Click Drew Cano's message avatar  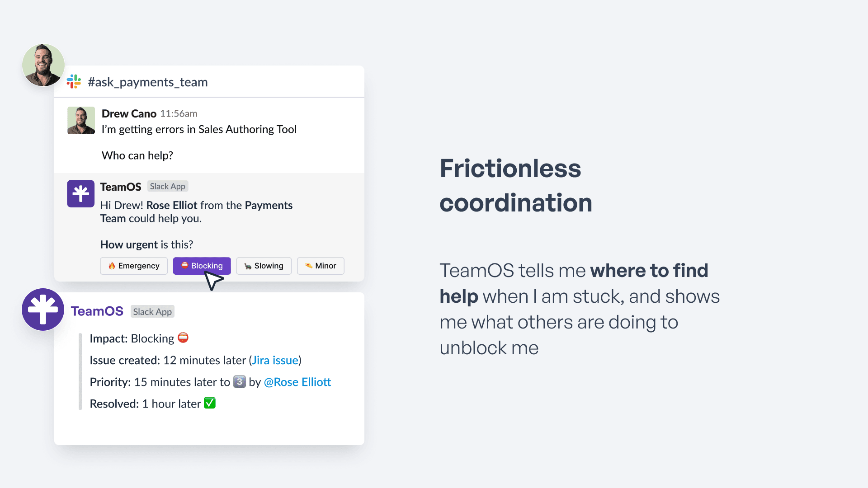pyautogui.click(x=81, y=121)
